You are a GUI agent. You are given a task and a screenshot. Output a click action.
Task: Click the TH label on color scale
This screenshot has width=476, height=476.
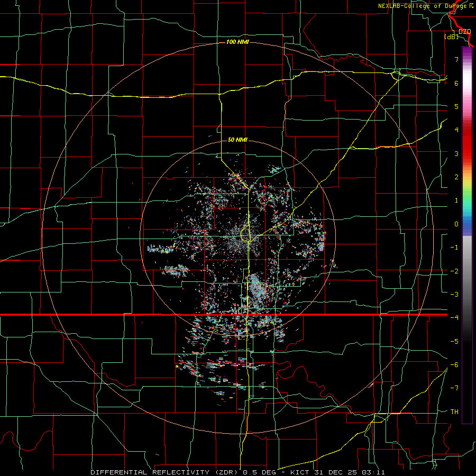454,412
